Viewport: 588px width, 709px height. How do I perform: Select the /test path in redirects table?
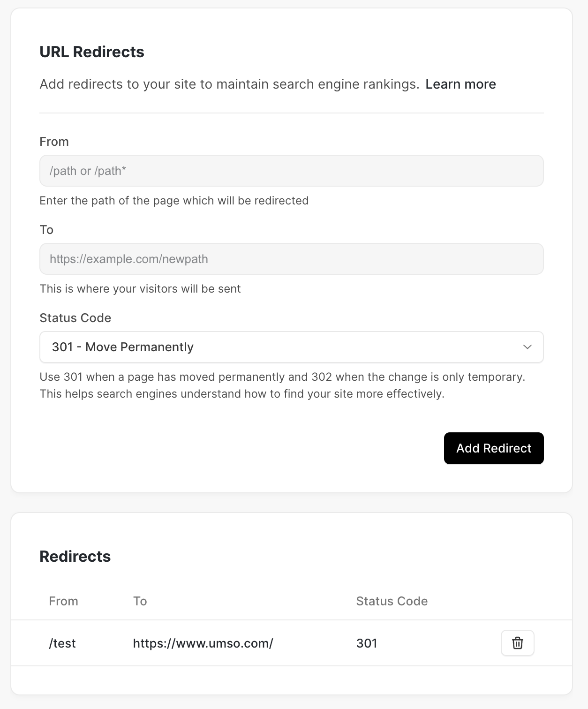(62, 643)
